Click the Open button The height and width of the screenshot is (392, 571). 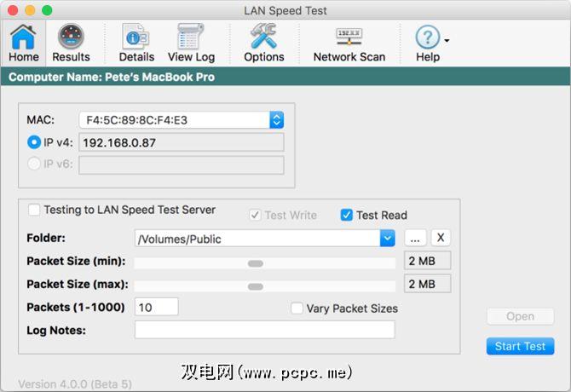(x=520, y=316)
